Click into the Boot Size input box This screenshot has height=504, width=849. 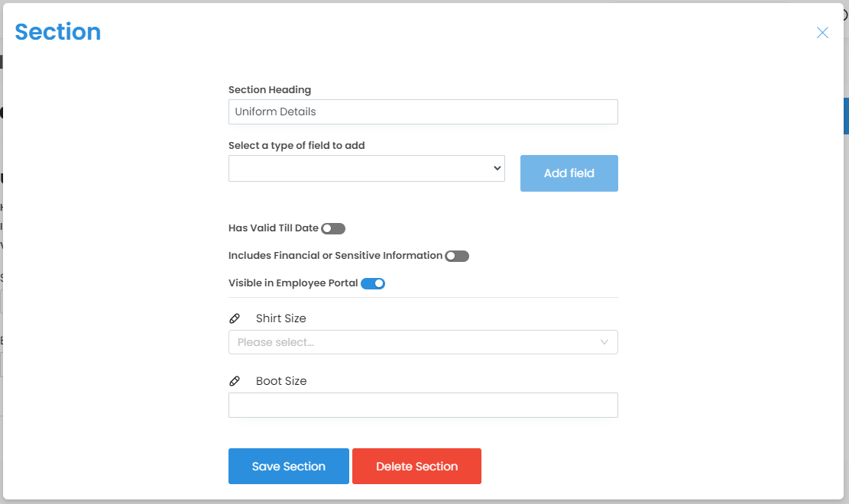(423, 405)
